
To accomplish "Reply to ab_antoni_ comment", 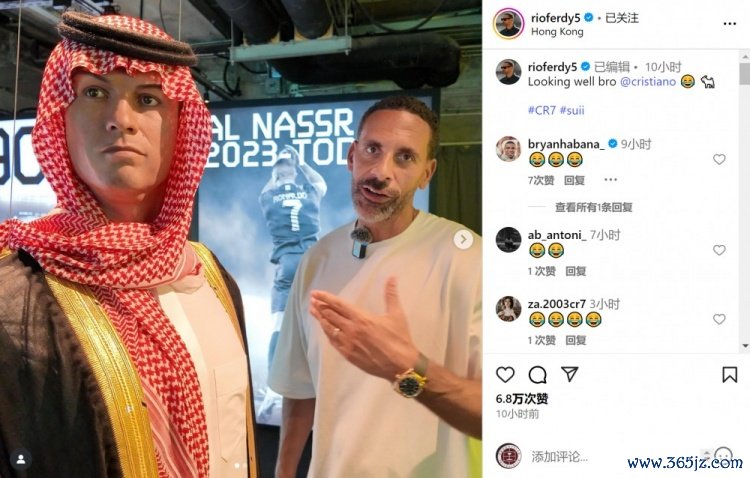I will (576, 271).
